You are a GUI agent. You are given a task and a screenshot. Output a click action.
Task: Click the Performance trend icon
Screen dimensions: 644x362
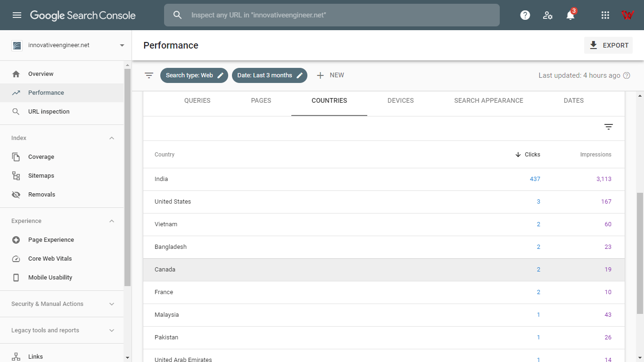(x=16, y=93)
